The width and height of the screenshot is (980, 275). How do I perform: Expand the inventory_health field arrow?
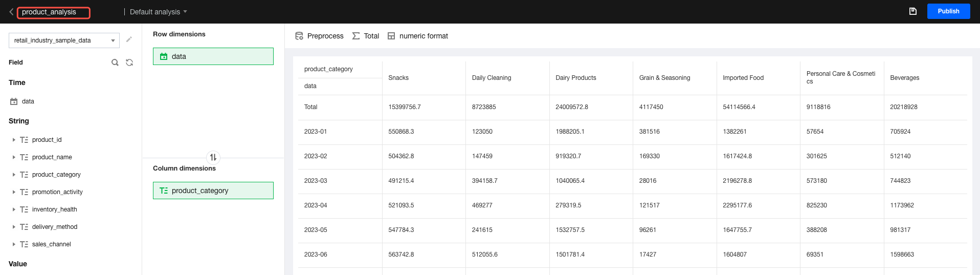[14, 209]
